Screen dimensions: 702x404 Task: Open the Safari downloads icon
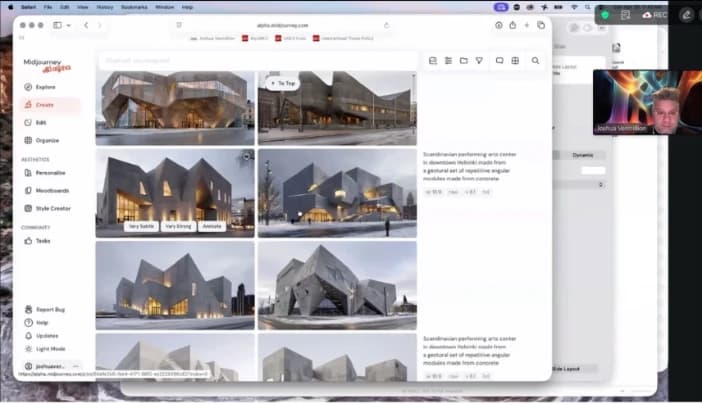[x=499, y=26]
